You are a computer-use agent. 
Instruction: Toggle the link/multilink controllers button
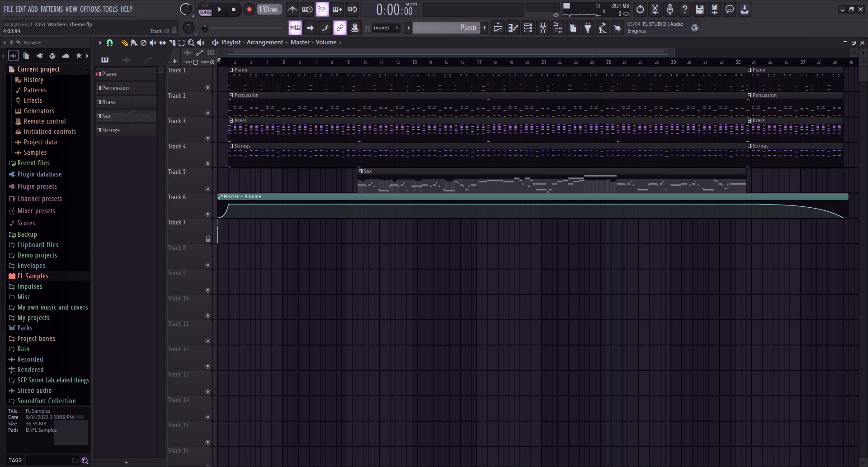point(340,28)
